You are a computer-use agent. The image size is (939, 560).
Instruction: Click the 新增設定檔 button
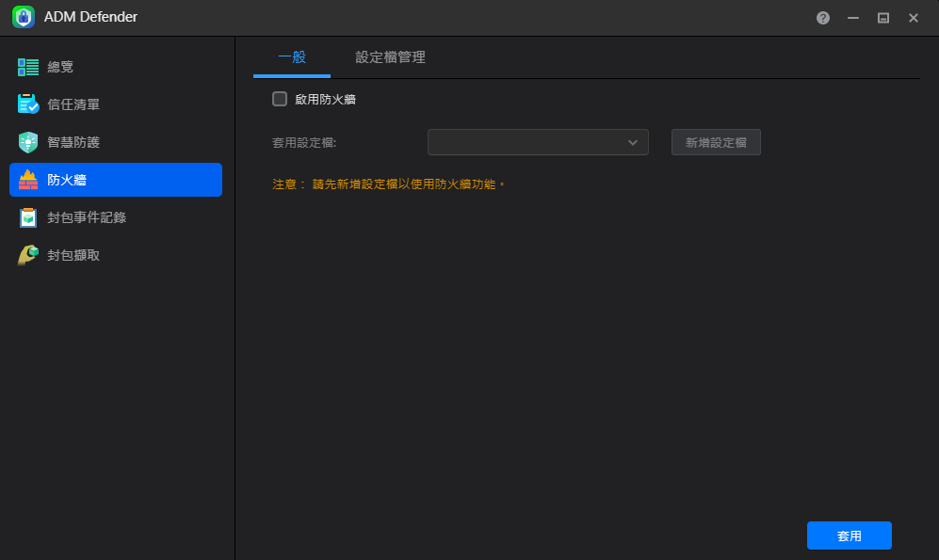716,142
